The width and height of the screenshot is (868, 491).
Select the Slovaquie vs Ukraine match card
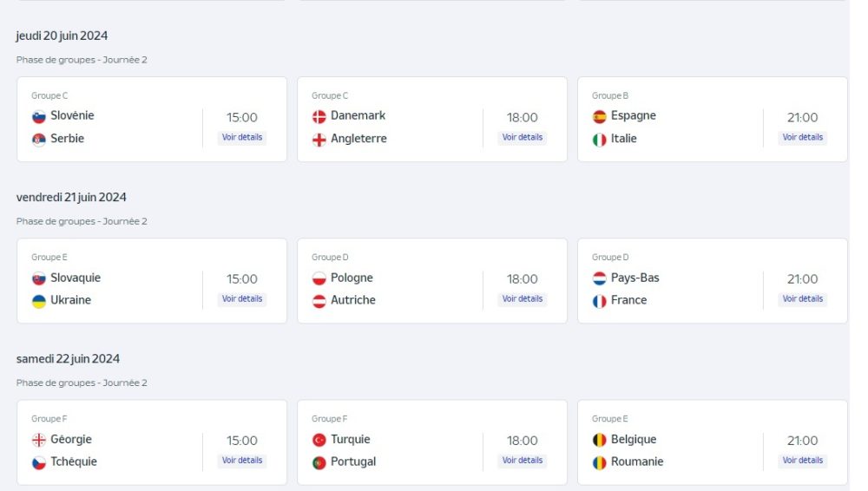pos(152,281)
